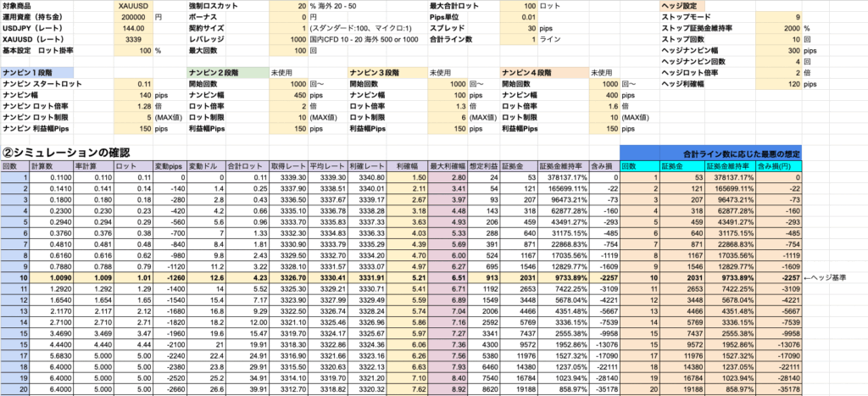Image resolution: width=868 pixels, height=396 pixels.
Task: Select the 取得レート cell 3312.70
Action: (x=288, y=389)
